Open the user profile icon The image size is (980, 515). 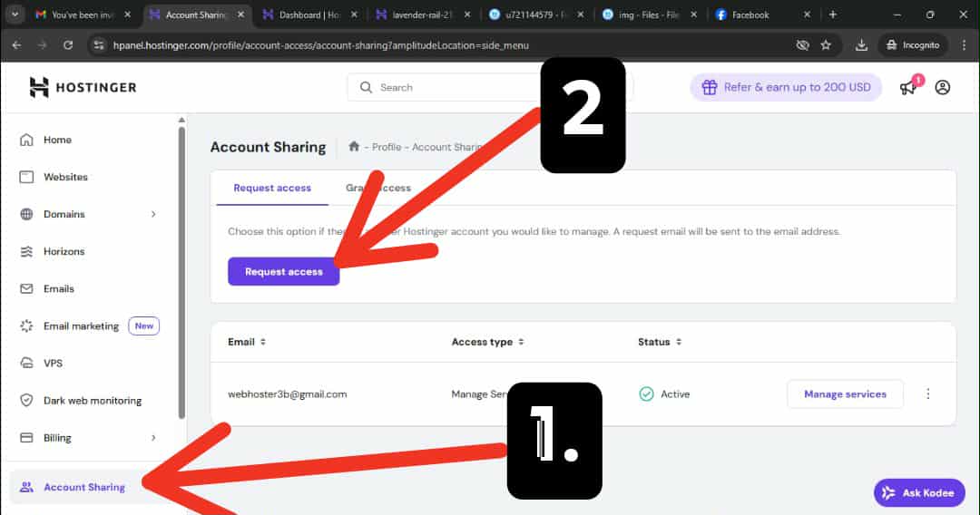point(943,87)
